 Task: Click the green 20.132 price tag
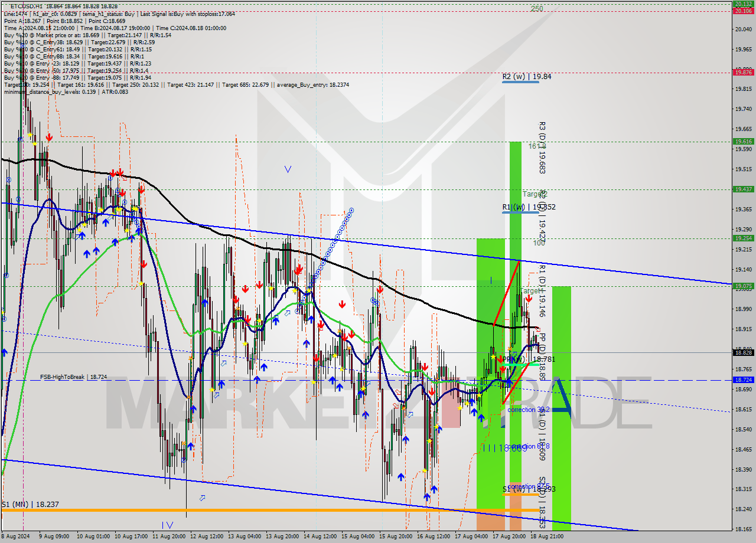coord(742,4)
